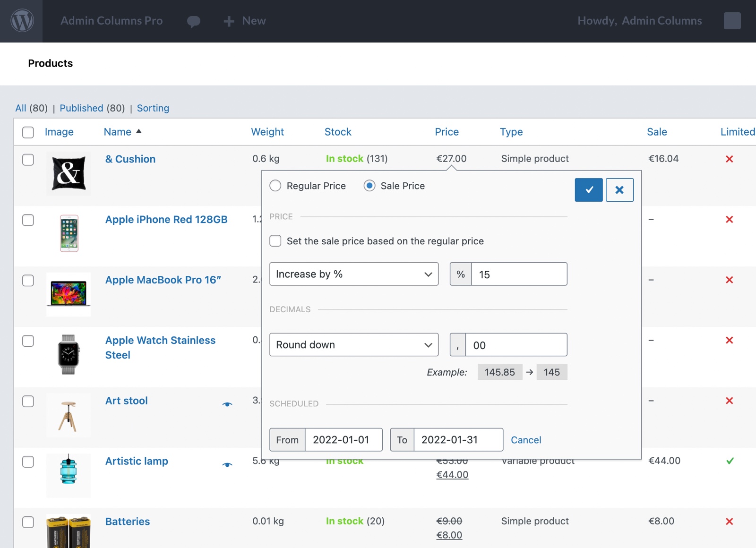Image resolution: width=756 pixels, height=548 pixels.
Task: Open the Increase by % dropdown
Action: (x=354, y=274)
